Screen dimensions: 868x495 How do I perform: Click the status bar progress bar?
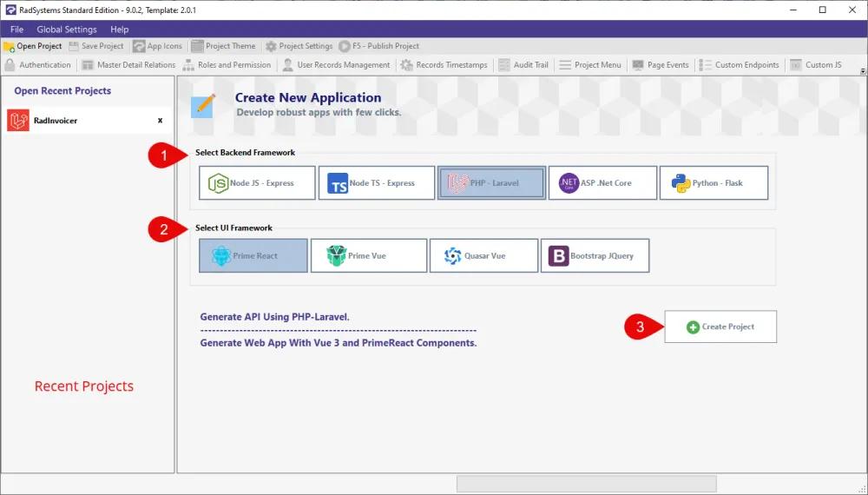[586, 484]
